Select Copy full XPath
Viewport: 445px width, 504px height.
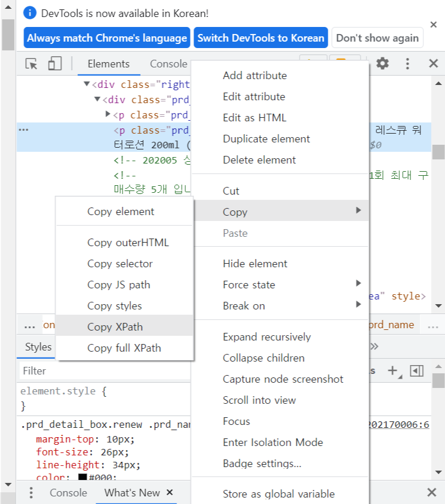click(x=125, y=348)
